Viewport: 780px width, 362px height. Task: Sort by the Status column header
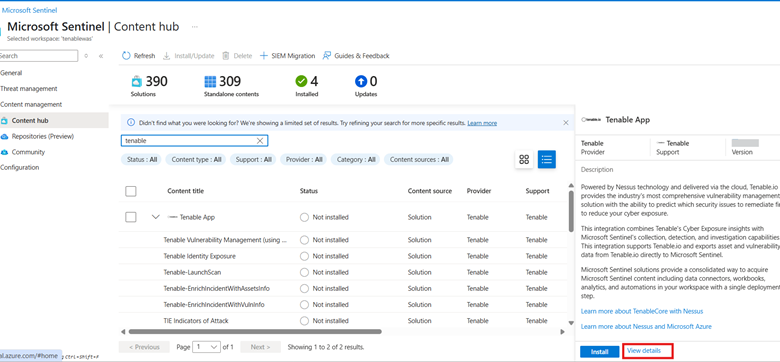click(x=309, y=191)
